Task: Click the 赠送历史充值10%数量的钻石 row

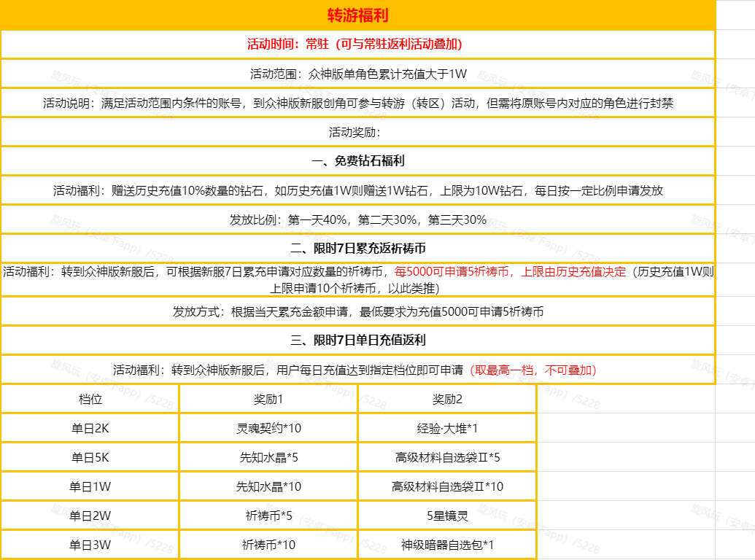Action: click(x=357, y=190)
